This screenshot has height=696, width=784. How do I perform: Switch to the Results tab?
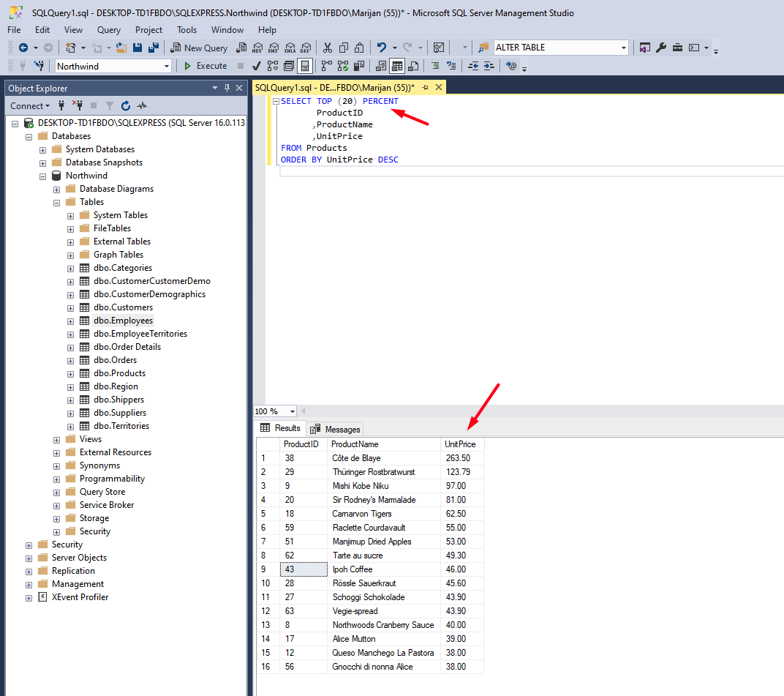(281, 428)
